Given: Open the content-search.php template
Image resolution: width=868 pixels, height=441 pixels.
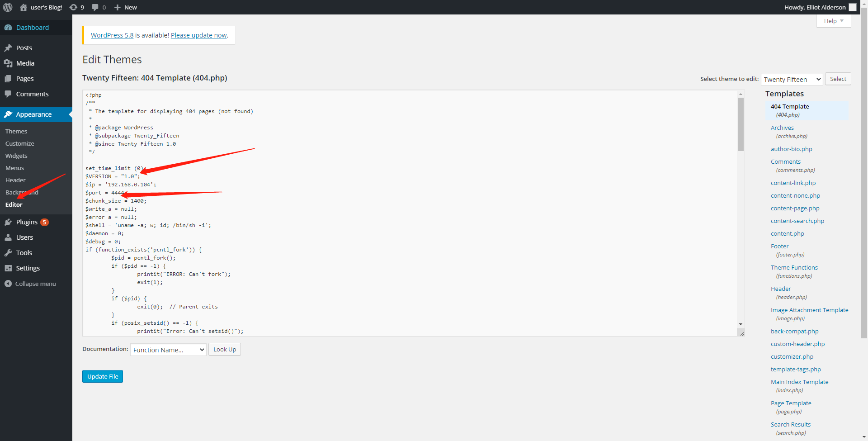Looking at the screenshot, I should tap(797, 221).
